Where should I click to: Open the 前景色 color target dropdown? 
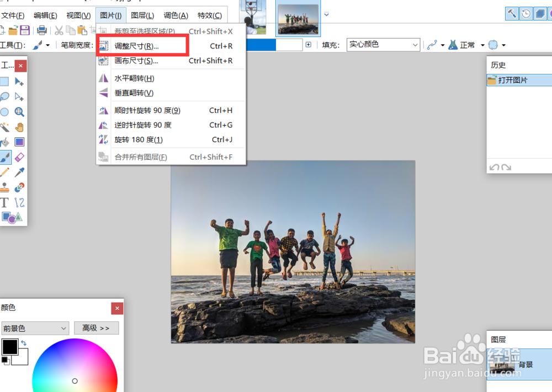(x=34, y=329)
